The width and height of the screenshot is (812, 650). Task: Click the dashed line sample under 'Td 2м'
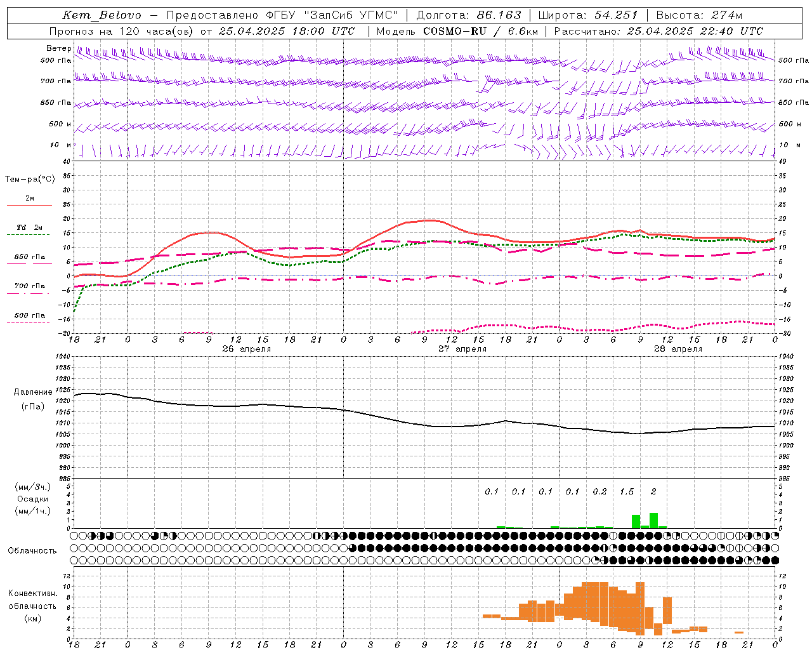[x=28, y=235]
